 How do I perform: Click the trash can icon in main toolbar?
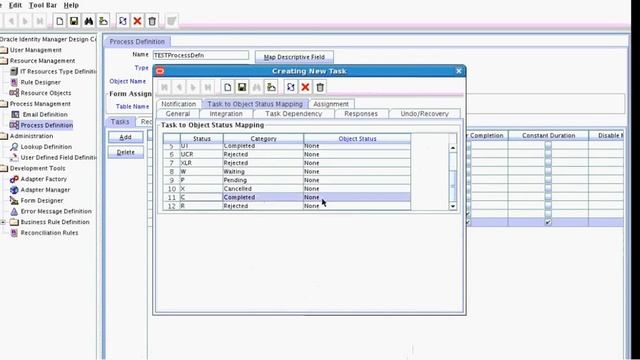coord(152,21)
